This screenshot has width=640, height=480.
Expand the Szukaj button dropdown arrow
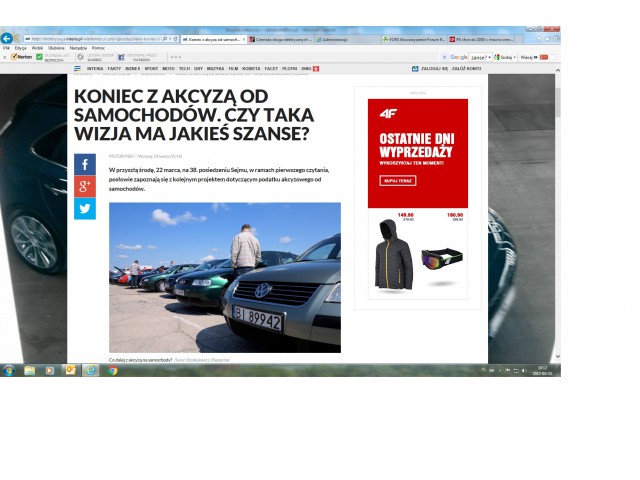point(517,57)
